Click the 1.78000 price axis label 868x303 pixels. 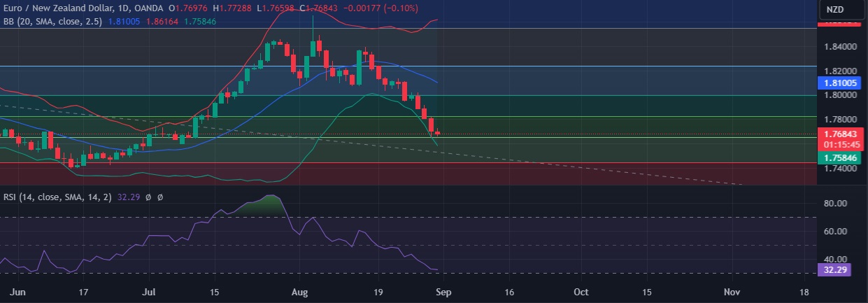(839, 120)
